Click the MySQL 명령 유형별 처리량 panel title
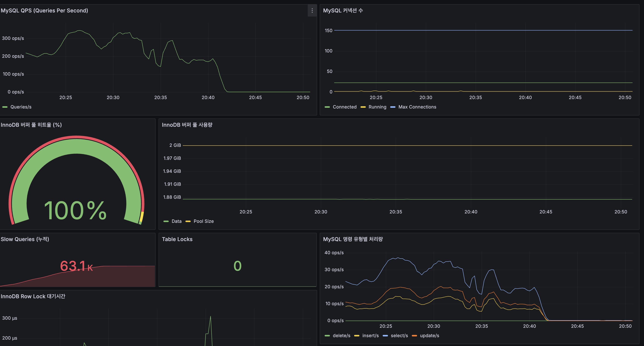Screen dimensions: 644x346 [354, 239]
